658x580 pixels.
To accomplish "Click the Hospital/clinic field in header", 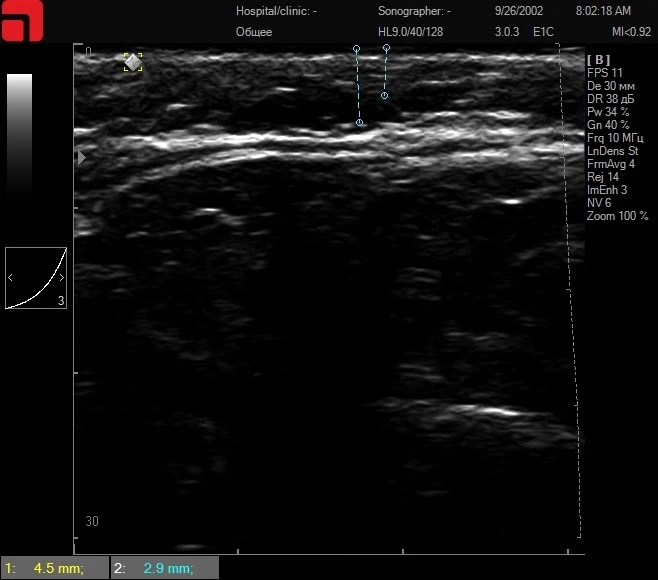I will tap(276, 11).
